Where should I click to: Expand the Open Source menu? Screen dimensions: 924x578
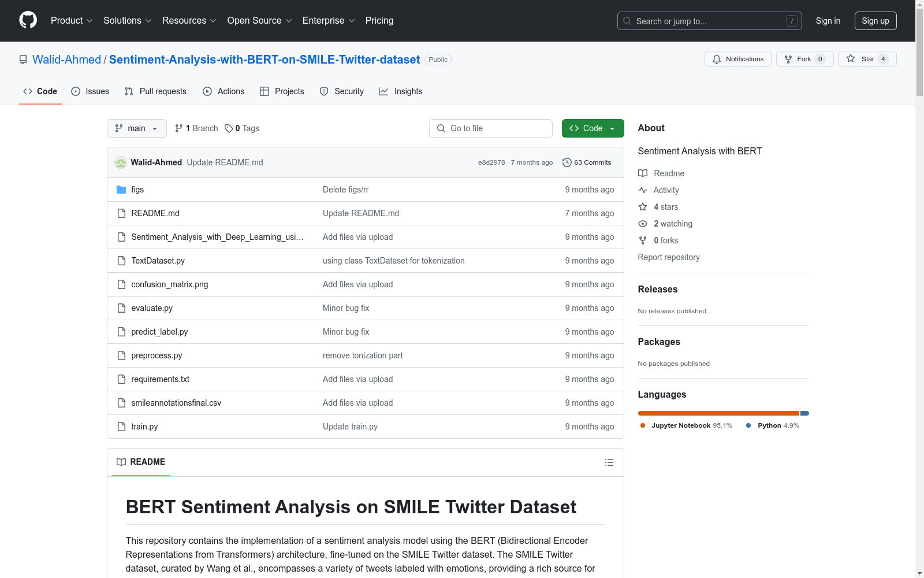tap(259, 21)
